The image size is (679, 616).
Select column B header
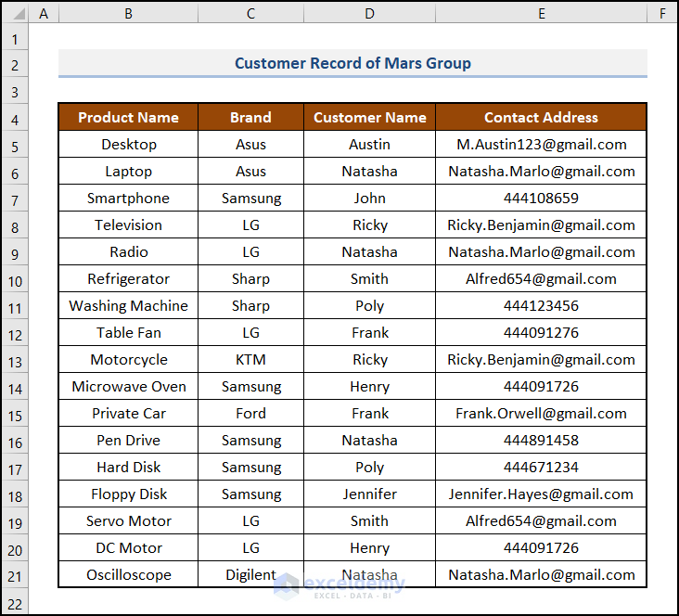point(128,14)
